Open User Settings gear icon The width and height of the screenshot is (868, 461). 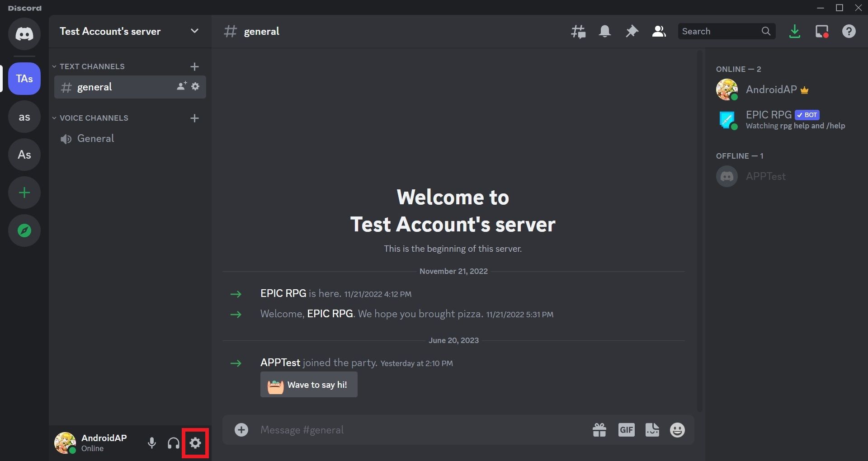[x=195, y=443]
